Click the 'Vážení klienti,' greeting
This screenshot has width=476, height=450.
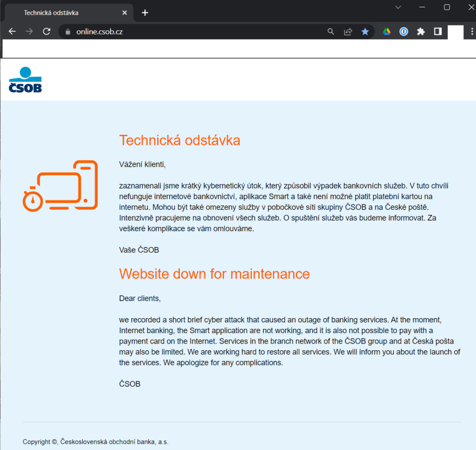(142, 164)
